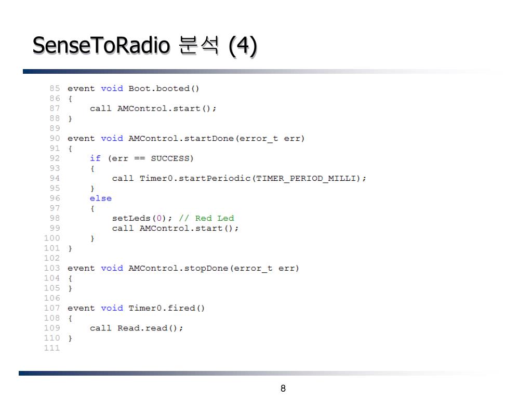The height and width of the screenshot is (399, 532).
Task: Click line number 85
Action: coord(55,88)
